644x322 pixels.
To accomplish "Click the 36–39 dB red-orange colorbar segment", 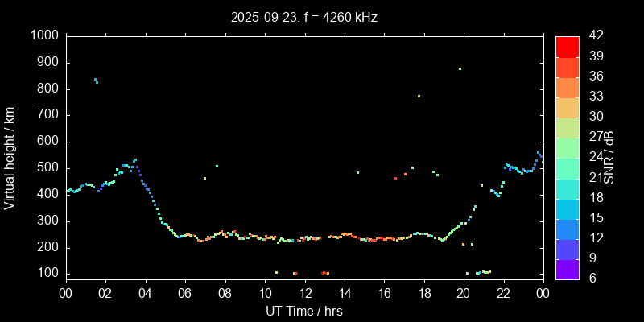I will [568, 66].
